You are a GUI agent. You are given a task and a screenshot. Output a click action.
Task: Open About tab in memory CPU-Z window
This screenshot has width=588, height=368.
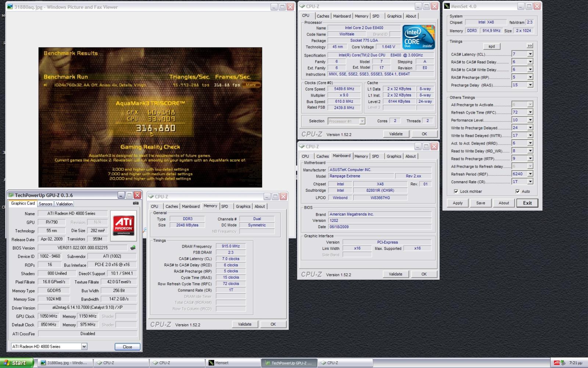click(259, 206)
